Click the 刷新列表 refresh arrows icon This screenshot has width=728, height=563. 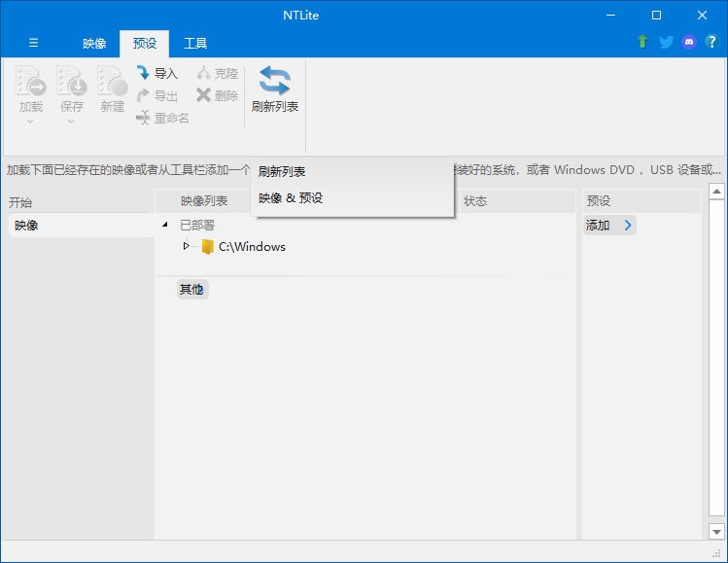(x=275, y=81)
